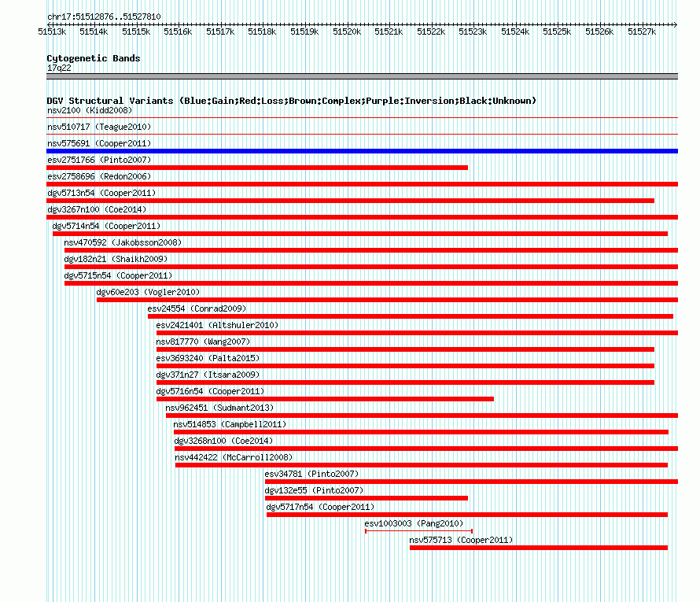The width and height of the screenshot is (700, 602).
Task: Click the 17q22 band label
Action: pyautogui.click(x=59, y=68)
